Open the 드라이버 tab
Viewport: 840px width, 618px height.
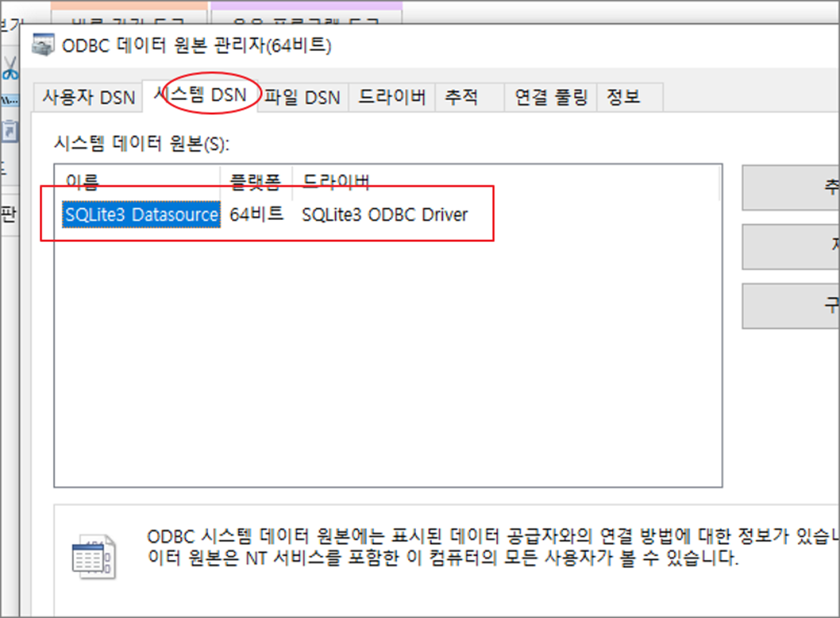coord(392,98)
